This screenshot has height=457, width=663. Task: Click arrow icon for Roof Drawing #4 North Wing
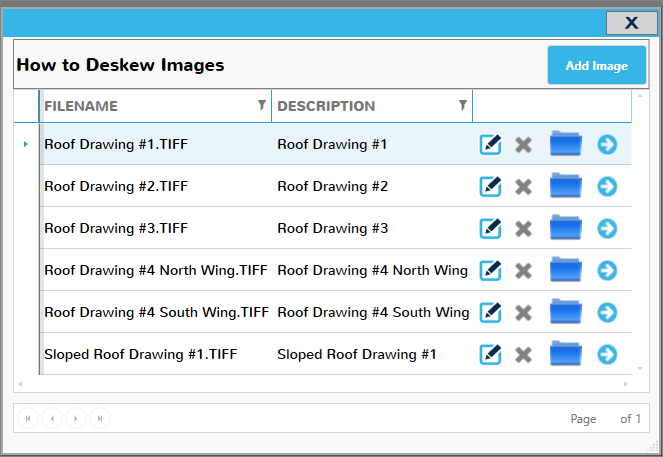point(607,271)
